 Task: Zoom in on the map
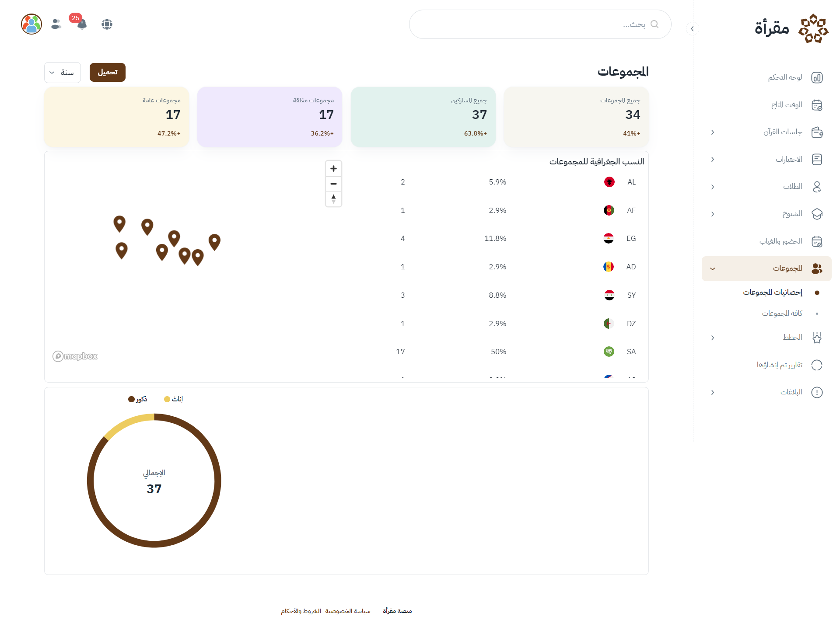(x=333, y=169)
